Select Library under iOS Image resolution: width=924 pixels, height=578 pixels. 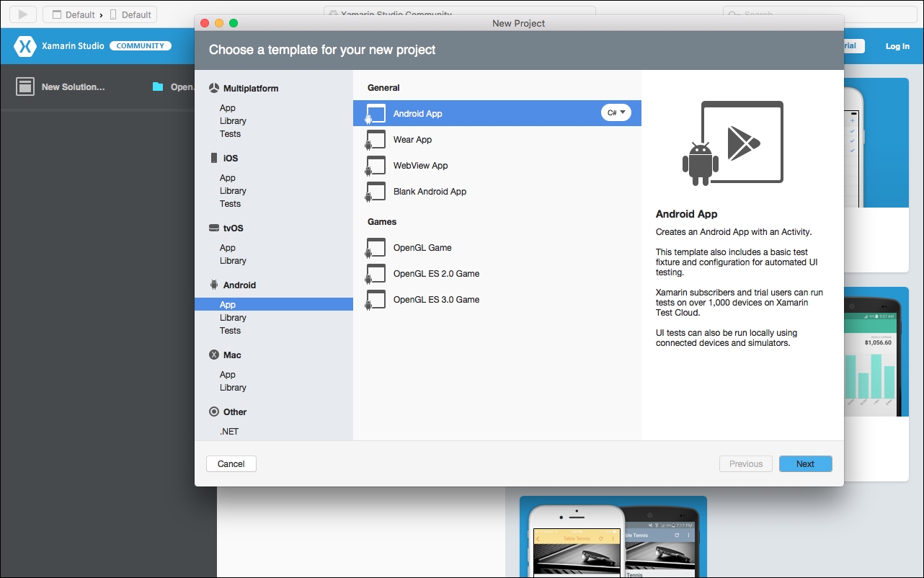click(x=233, y=191)
